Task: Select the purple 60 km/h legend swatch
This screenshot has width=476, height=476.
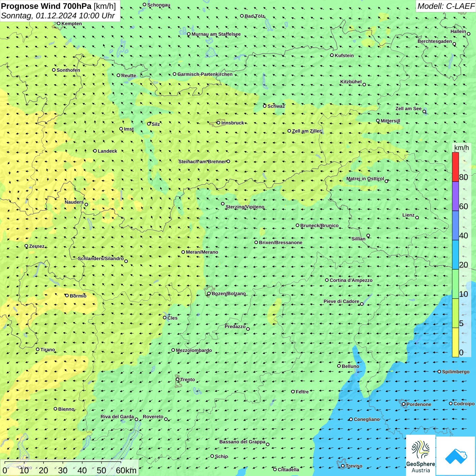Action: [455, 196]
